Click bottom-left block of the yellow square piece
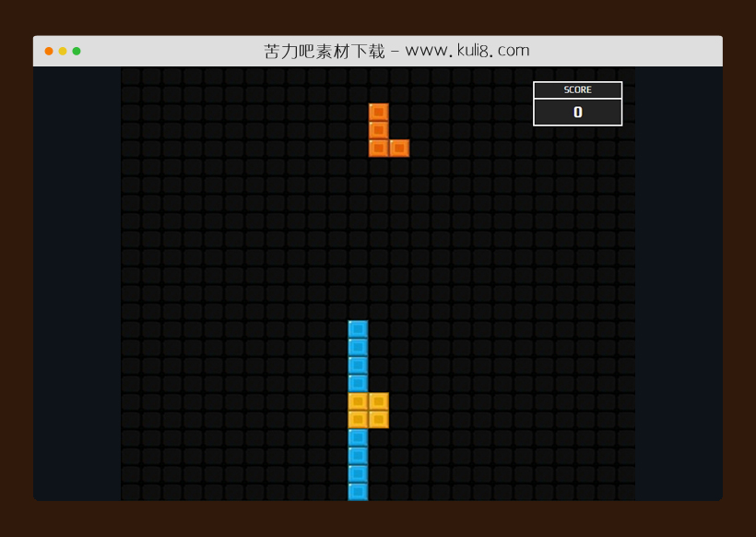The image size is (756, 537). tap(358, 419)
